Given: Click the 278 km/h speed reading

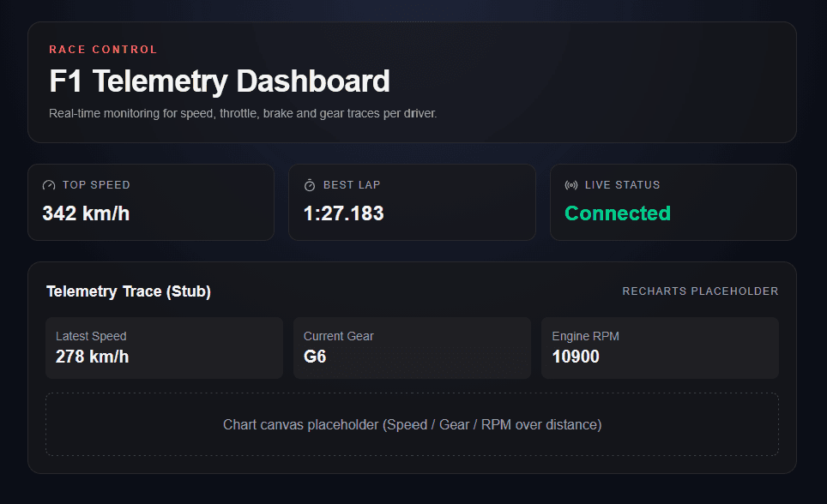Looking at the screenshot, I should click(93, 356).
